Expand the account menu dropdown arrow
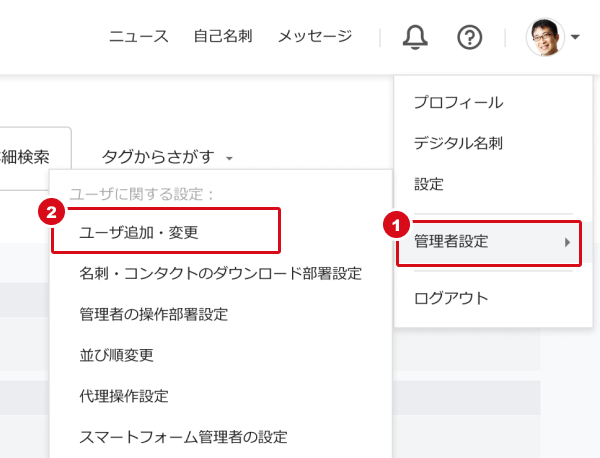This screenshot has height=458, width=600. [x=576, y=39]
